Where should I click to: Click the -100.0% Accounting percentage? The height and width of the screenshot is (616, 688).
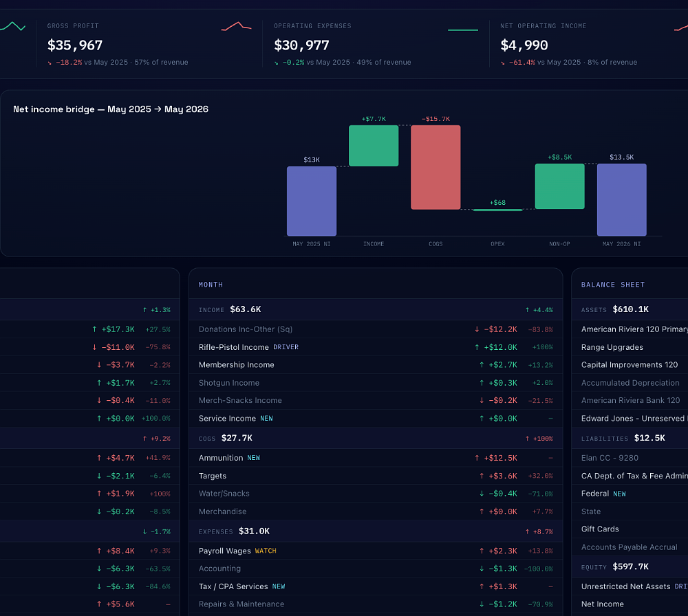click(539, 569)
